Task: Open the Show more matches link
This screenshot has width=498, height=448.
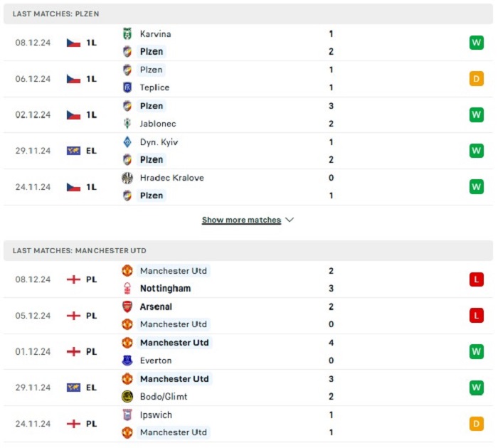Action: click(x=241, y=220)
